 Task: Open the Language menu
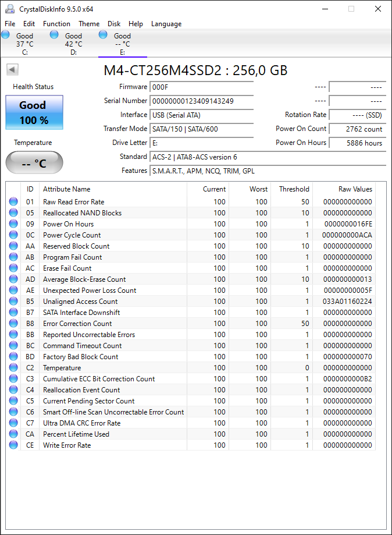pyautogui.click(x=166, y=24)
